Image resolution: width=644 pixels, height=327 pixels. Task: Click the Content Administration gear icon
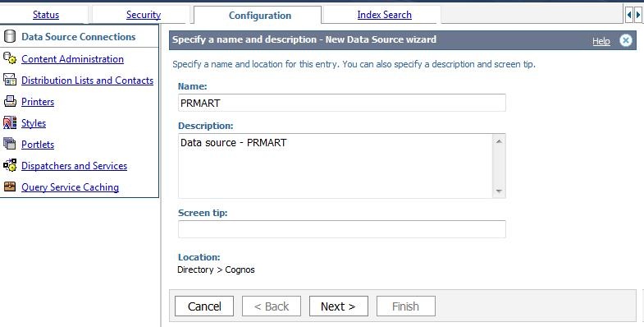pos(10,58)
